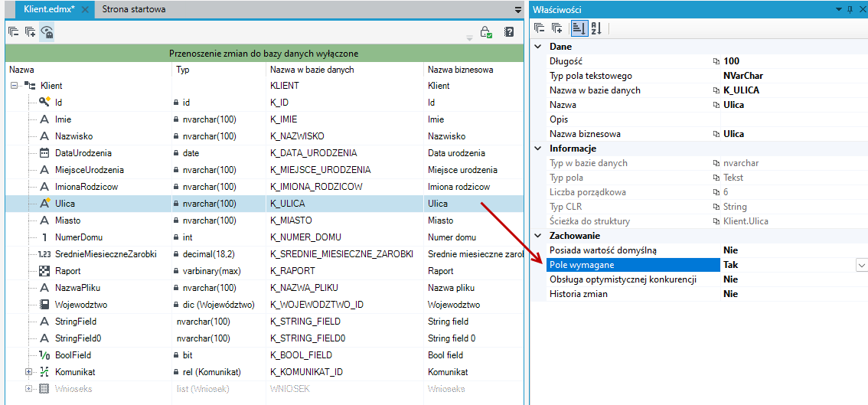Close the Klient.edmx tab

[x=85, y=10]
